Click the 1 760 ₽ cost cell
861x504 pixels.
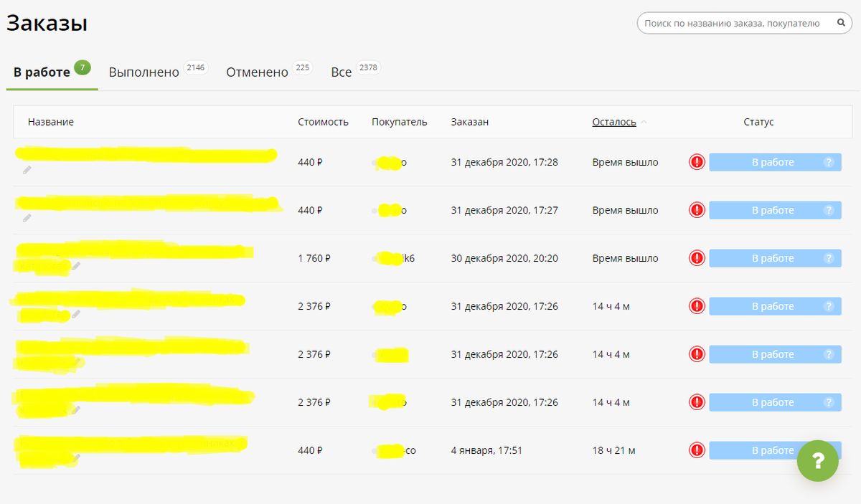(314, 258)
